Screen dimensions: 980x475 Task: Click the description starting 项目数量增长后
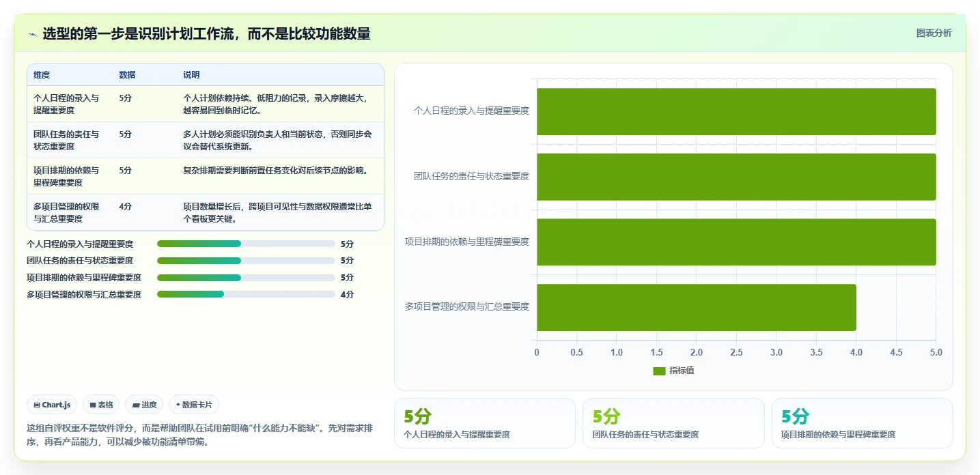(x=278, y=212)
